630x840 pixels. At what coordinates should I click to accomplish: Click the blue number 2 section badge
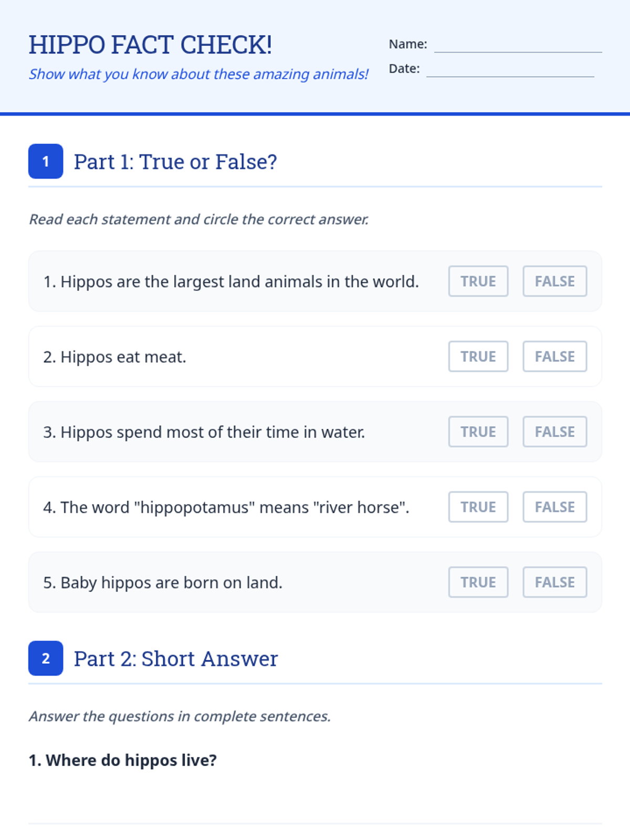(x=46, y=658)
